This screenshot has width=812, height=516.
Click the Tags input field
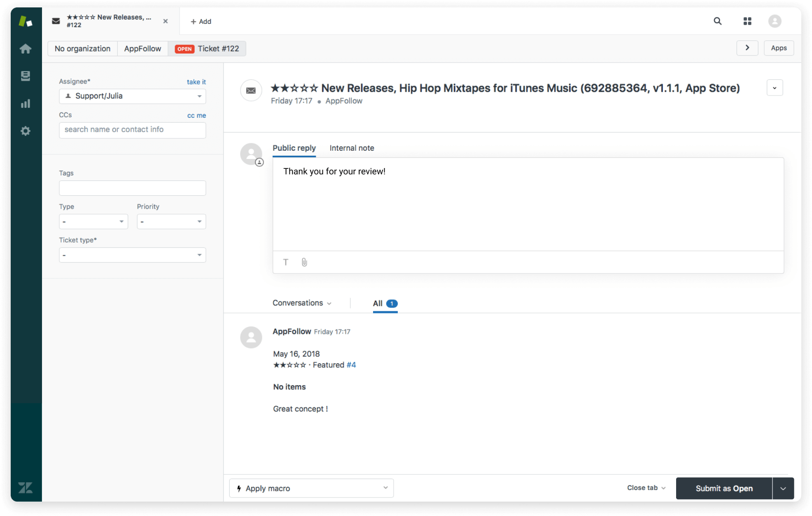132,188
